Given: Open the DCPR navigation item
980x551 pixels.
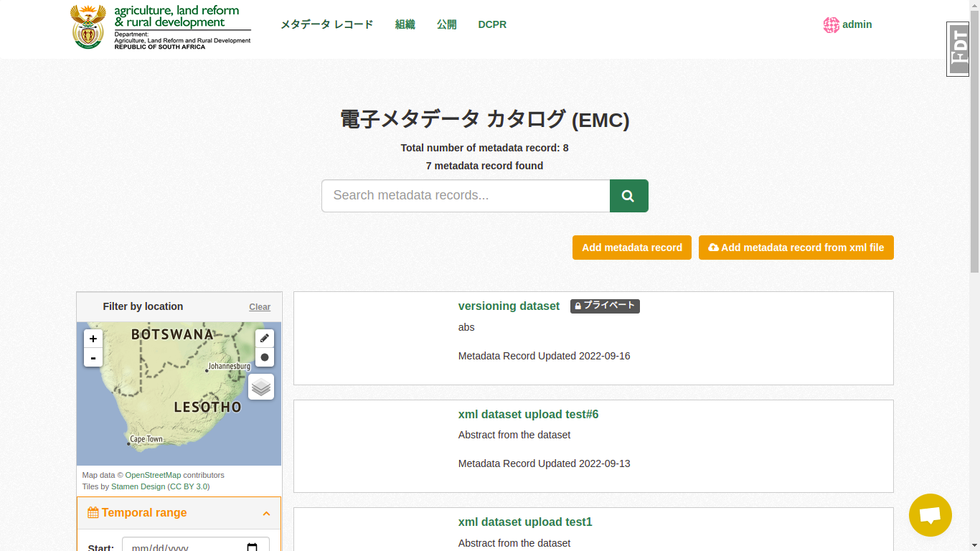Looking at the screenshot, I should pos(492,24).
